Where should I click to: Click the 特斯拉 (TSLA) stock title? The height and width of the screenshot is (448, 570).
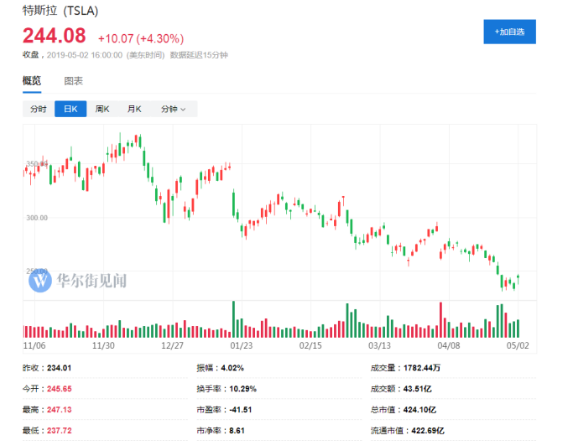pyautogui.click(x=60, y=11)
